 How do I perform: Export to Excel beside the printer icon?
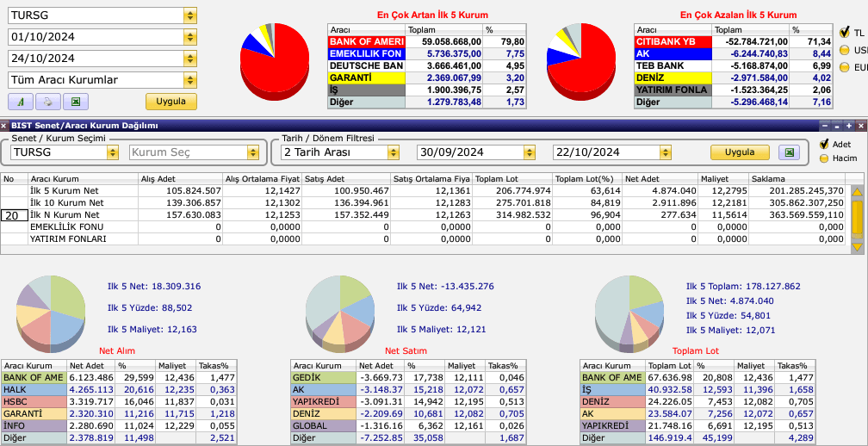point(76,102)
